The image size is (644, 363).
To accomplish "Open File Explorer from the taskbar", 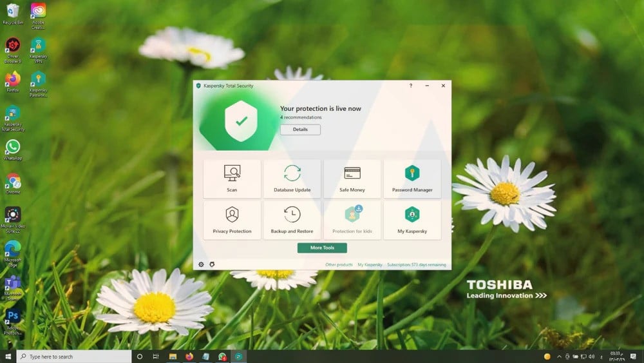I will point(173,357).
